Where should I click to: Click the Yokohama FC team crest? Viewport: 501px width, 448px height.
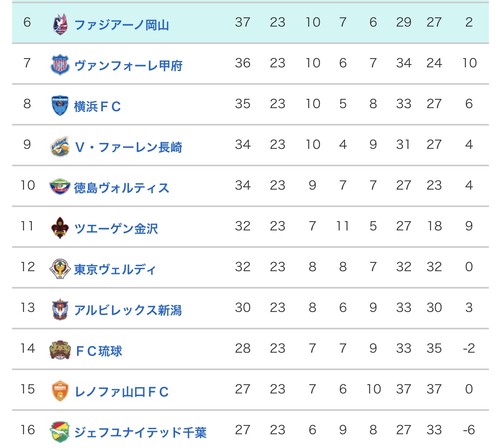click(x=60, y=106)
